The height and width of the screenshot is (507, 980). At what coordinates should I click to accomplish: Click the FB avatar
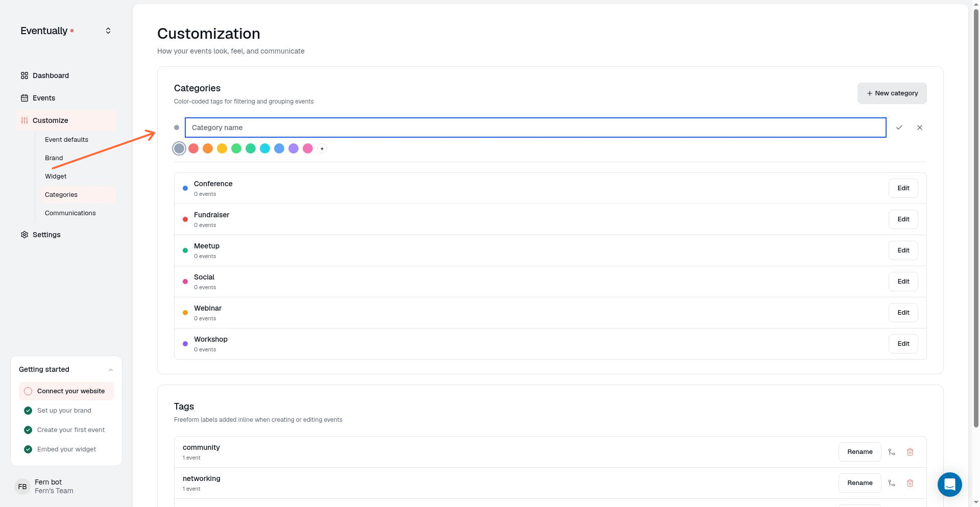click(22, 487)
